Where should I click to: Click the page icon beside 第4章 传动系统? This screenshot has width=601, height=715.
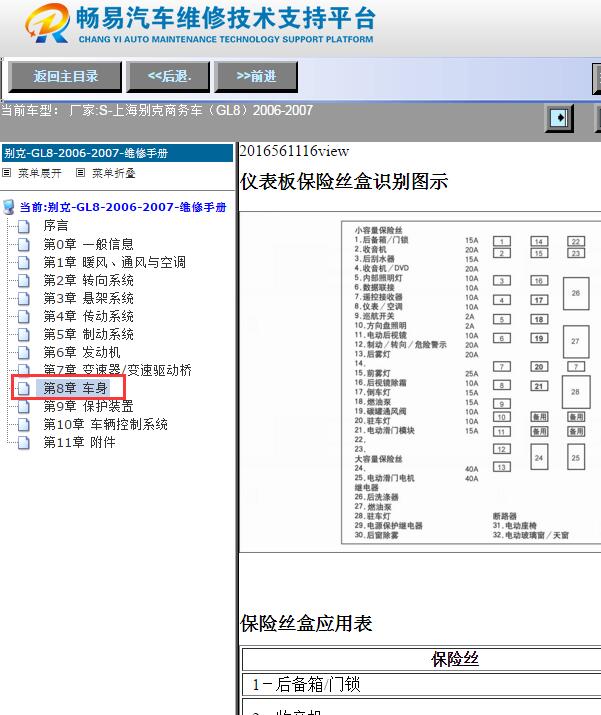coord(24,316)
